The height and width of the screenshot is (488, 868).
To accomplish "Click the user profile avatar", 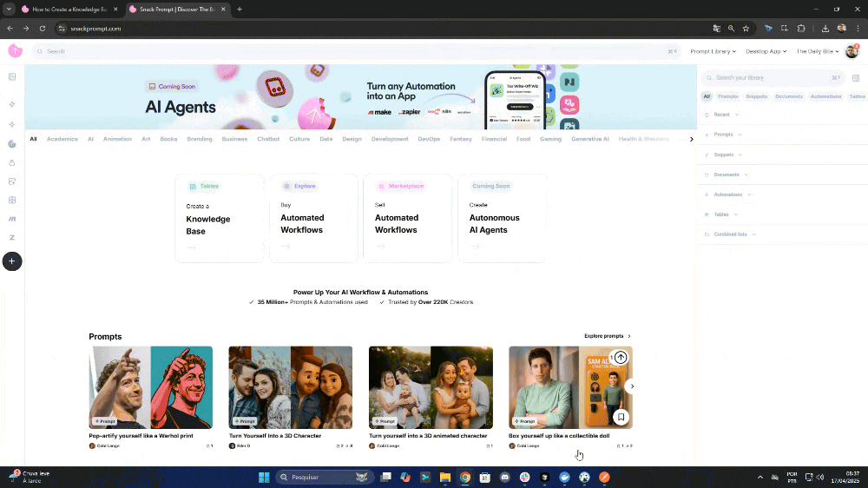I will 852,51.
